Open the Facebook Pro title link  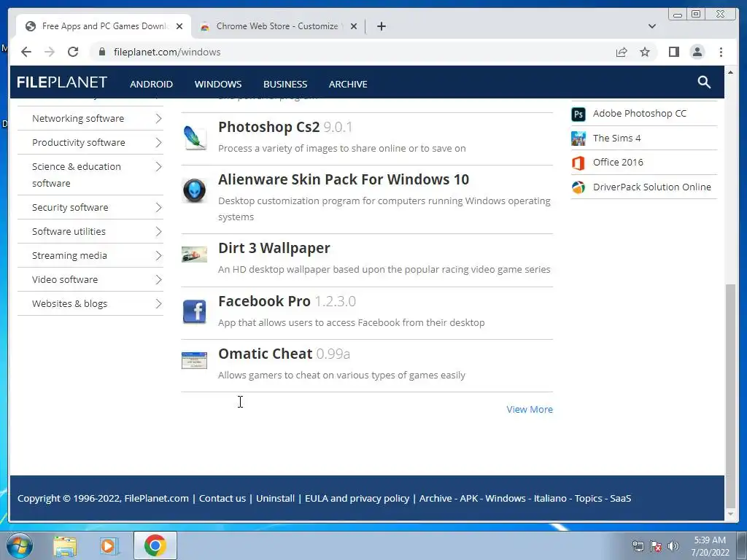(x=264, y=301)
